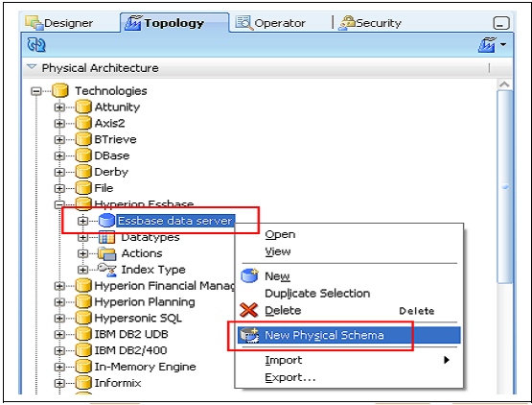Click the File technology icon
Viewport: 532px width, 405px height.
[83, 188]
